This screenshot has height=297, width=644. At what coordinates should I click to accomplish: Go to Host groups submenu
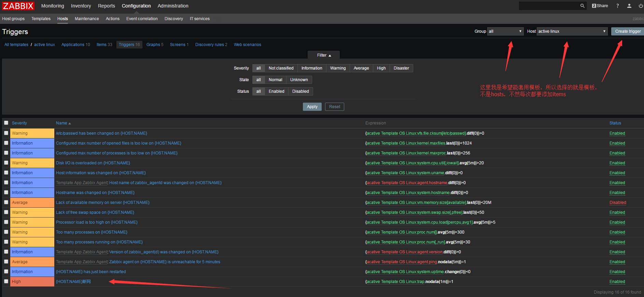click(x=13, y=19)
